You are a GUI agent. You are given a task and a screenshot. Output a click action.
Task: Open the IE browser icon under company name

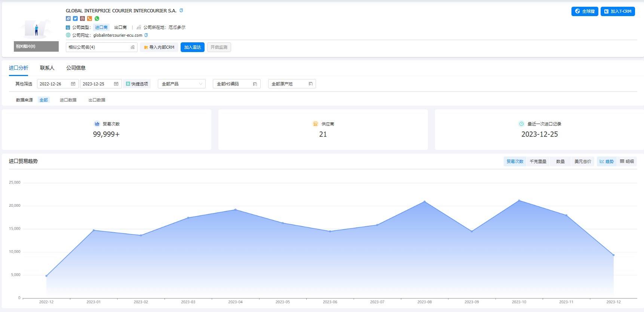pyautogui.click(x=68, y=18)
